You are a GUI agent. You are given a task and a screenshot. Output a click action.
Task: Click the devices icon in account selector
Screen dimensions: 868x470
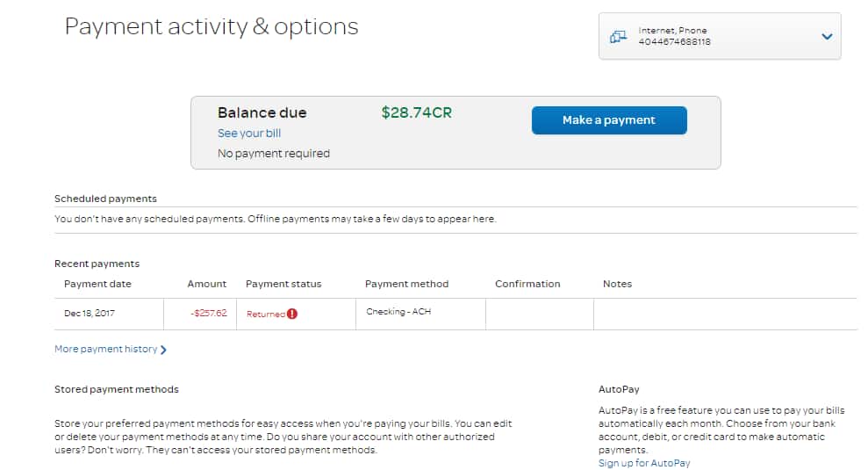(x=618, y=37)
